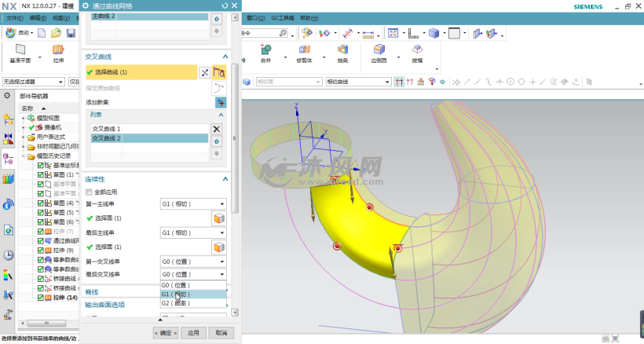Click the 拉伸 (Extrude) tool icon
Image resolution: width=644 pixels, height=344 pixels.
58,51
